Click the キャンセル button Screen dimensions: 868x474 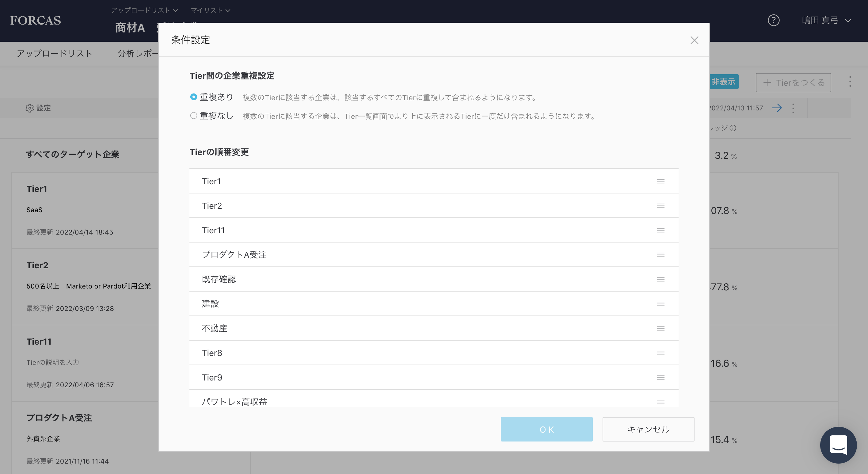point(648,429)
